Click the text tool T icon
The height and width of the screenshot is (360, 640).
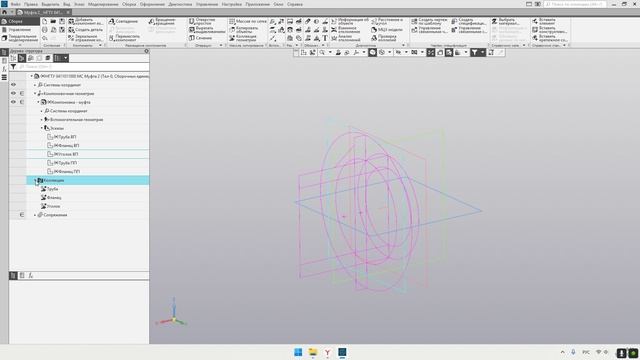pyautogui.click(x=325, y=38)
